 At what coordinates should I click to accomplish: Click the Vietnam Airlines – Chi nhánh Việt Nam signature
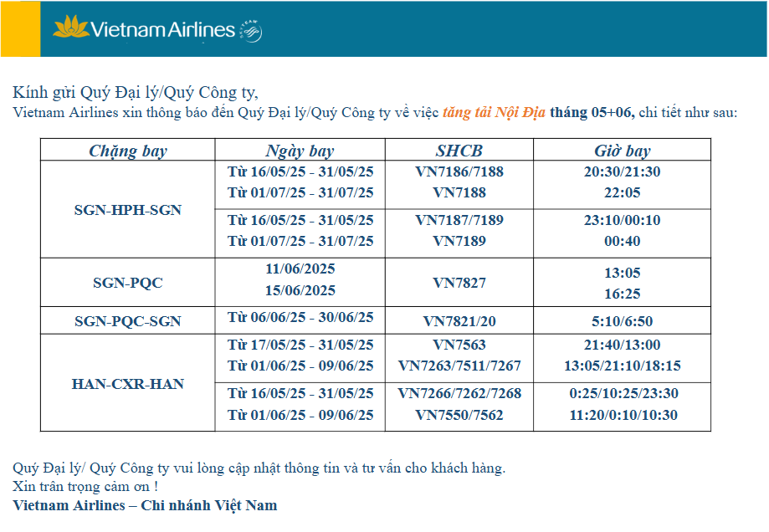click(x=145, y=505)
